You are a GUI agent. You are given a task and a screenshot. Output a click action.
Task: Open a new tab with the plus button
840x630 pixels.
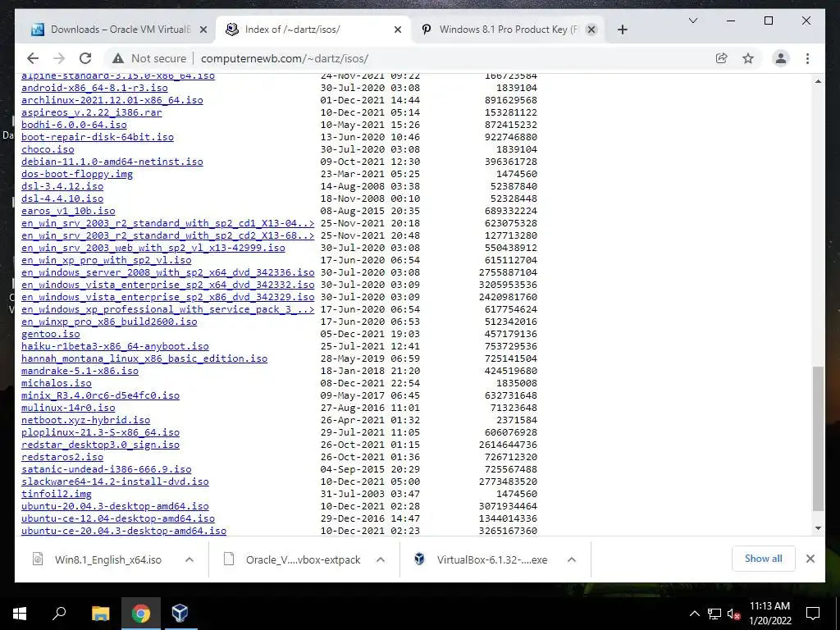(x=623, y=30)
